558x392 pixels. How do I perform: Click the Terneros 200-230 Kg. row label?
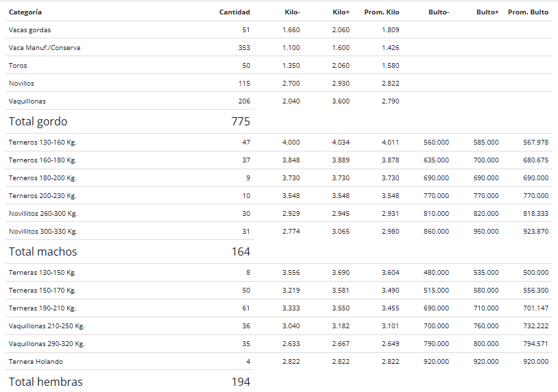(43, 195)
